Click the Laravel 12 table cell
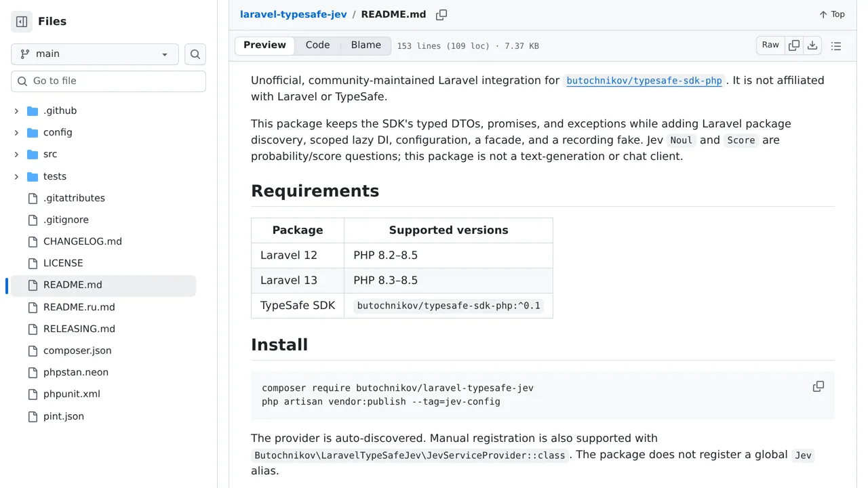 tap(298, 256)
